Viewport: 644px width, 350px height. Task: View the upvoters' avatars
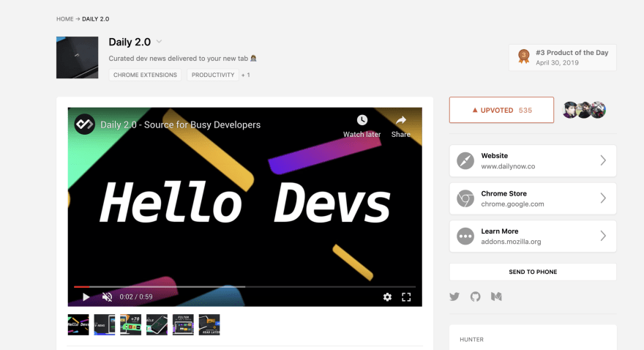tap(584, 110)
